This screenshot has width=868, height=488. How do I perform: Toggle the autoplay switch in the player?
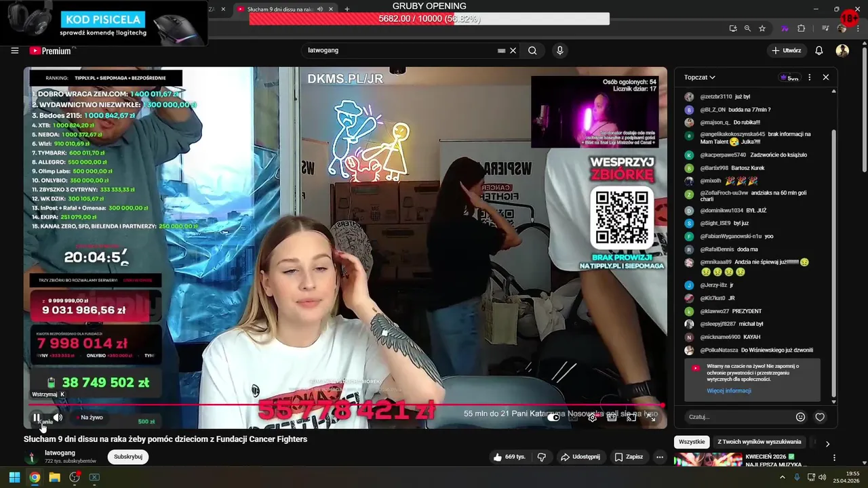[554, 418]
